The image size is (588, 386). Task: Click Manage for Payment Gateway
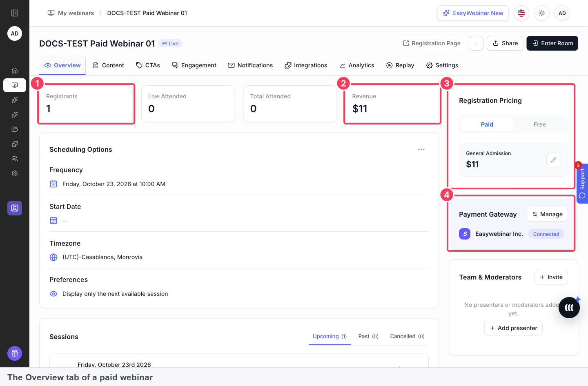coord(547,214)
